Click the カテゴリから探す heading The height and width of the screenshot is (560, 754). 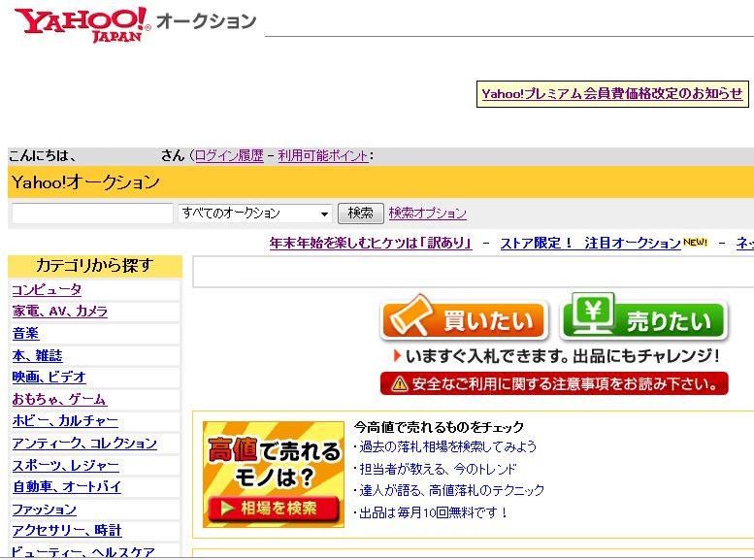click(95, 266)
